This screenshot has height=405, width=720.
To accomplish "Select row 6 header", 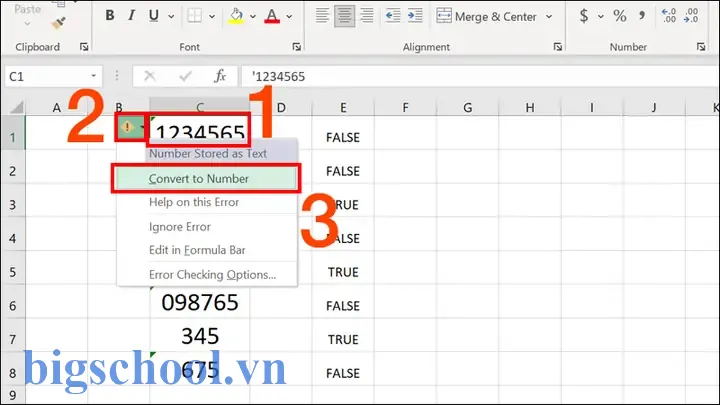I will [13, 306].
